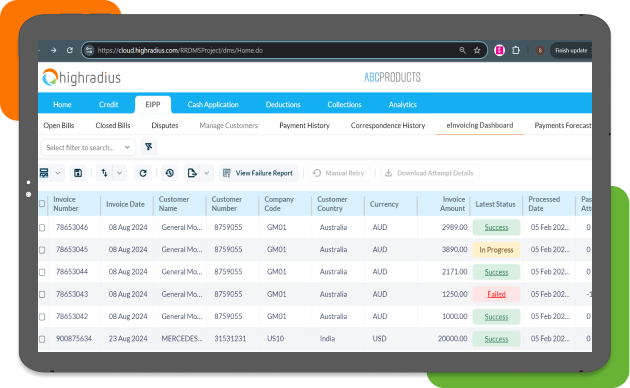
Task: Check the row for invoice 78653045
Action: pyautogui.click(x=42, y=250)
